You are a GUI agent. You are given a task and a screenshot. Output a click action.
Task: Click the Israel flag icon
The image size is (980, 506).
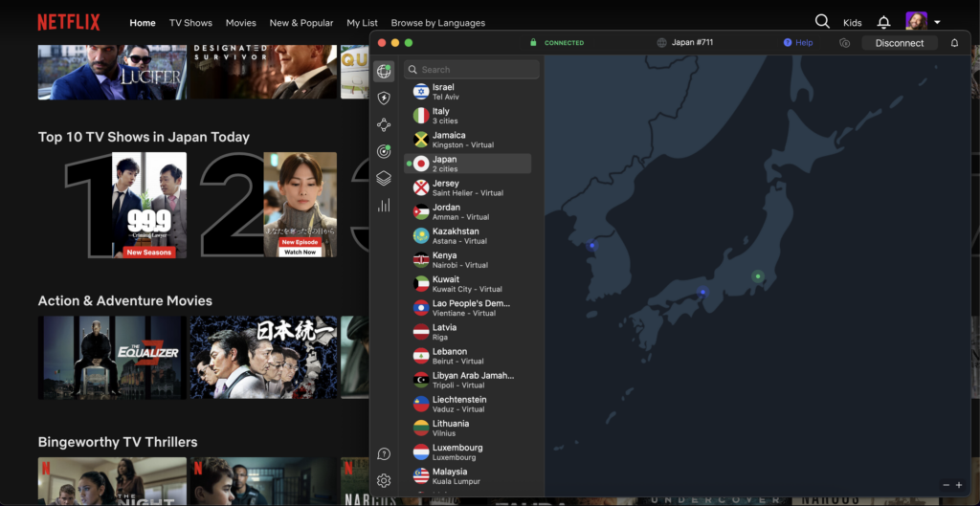[x=421, y=91]
